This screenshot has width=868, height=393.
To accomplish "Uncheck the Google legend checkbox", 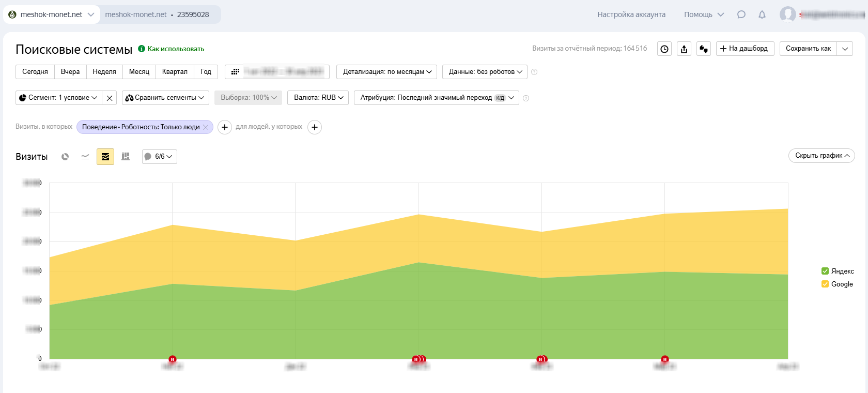I will point(825,284).
